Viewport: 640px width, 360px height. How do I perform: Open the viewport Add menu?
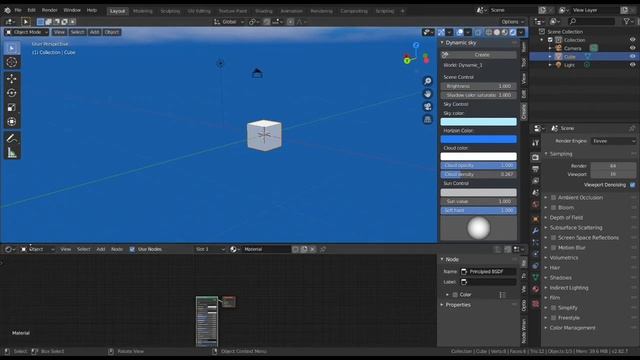coord(94,32)
